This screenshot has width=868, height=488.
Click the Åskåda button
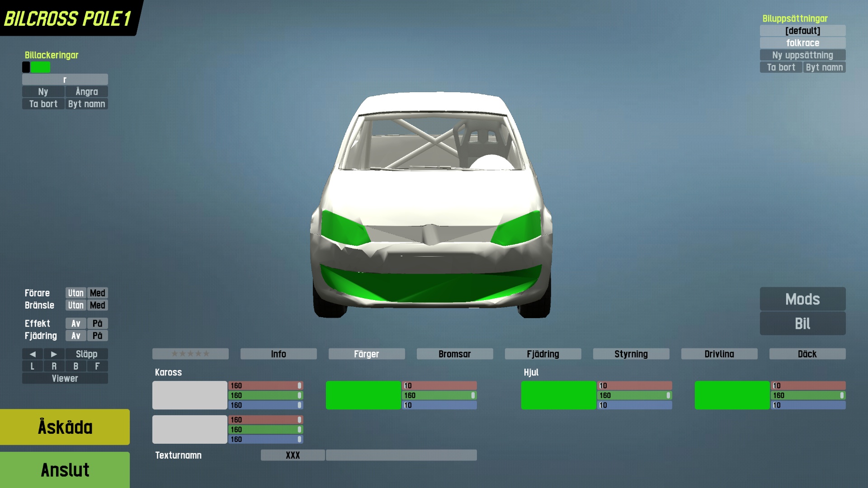point(65,427)
